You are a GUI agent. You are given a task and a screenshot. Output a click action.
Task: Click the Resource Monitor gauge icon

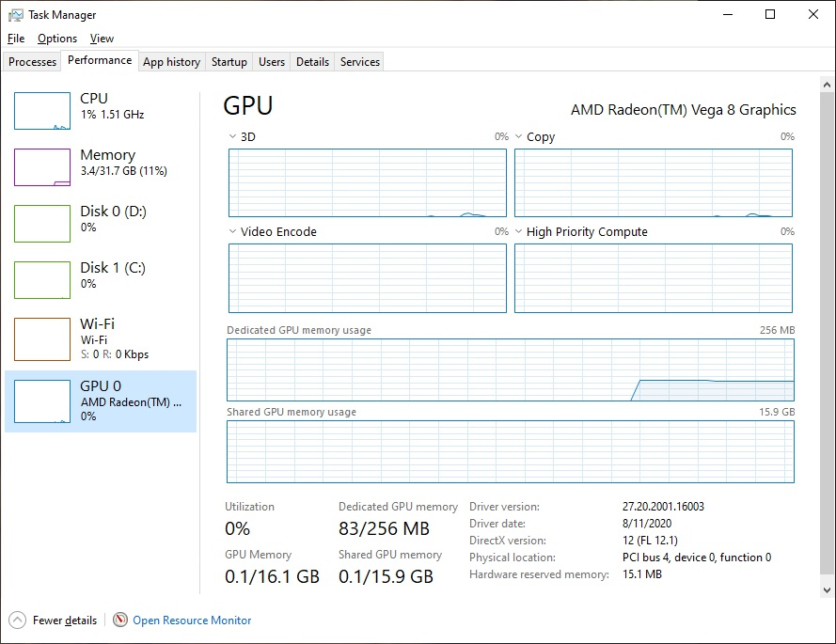(120, 620)
